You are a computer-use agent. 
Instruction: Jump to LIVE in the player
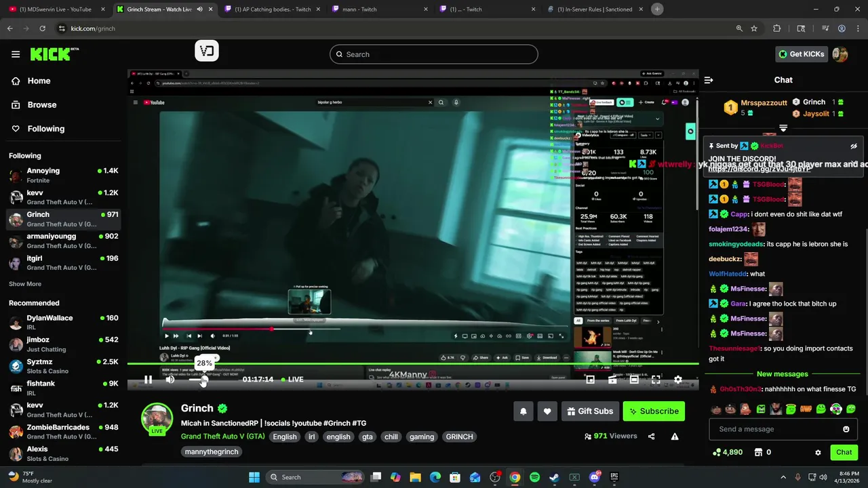(292, 380)
